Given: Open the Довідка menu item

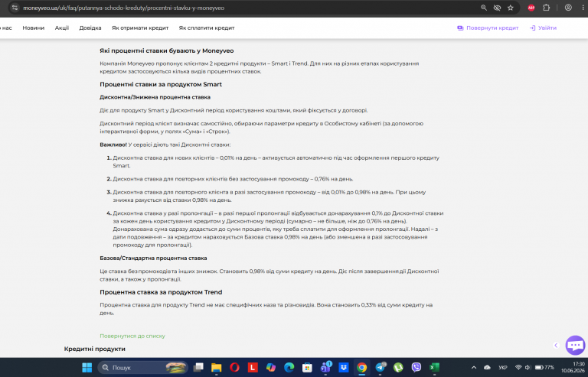Looking at the screenshot, I should (x=90, y=28).
